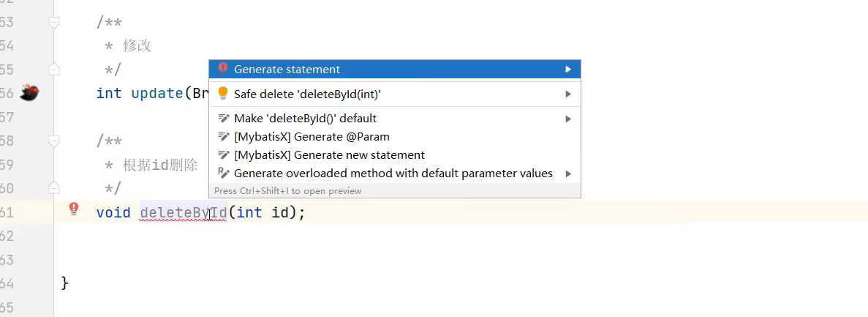Choose Make 'deleteById()' default action

point(305,119)
